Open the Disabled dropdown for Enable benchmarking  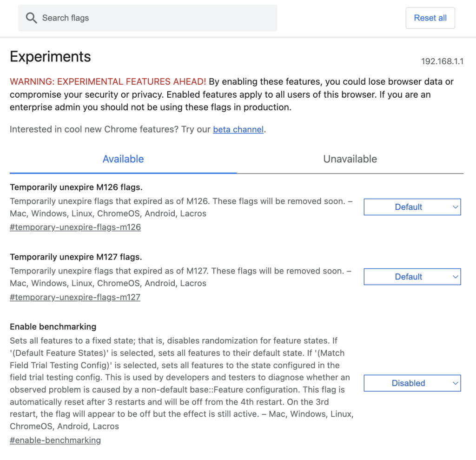pyautogui.click(x=412, y=383)
